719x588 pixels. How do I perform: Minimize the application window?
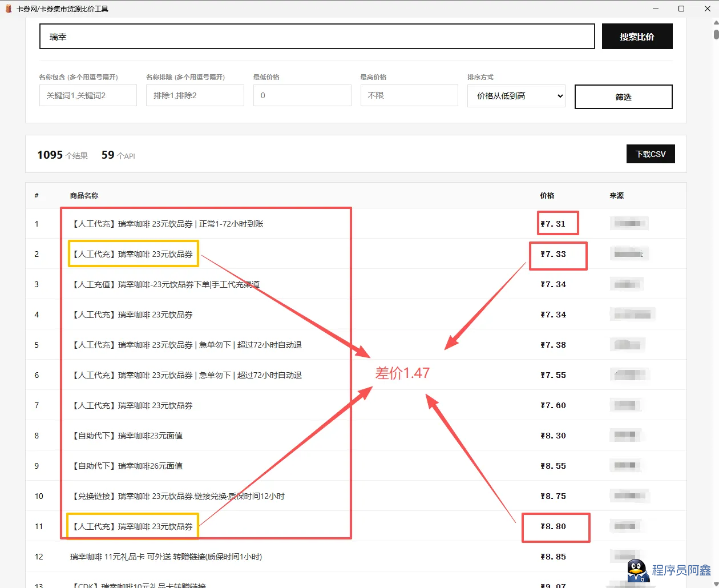click(x=655, y=9)
